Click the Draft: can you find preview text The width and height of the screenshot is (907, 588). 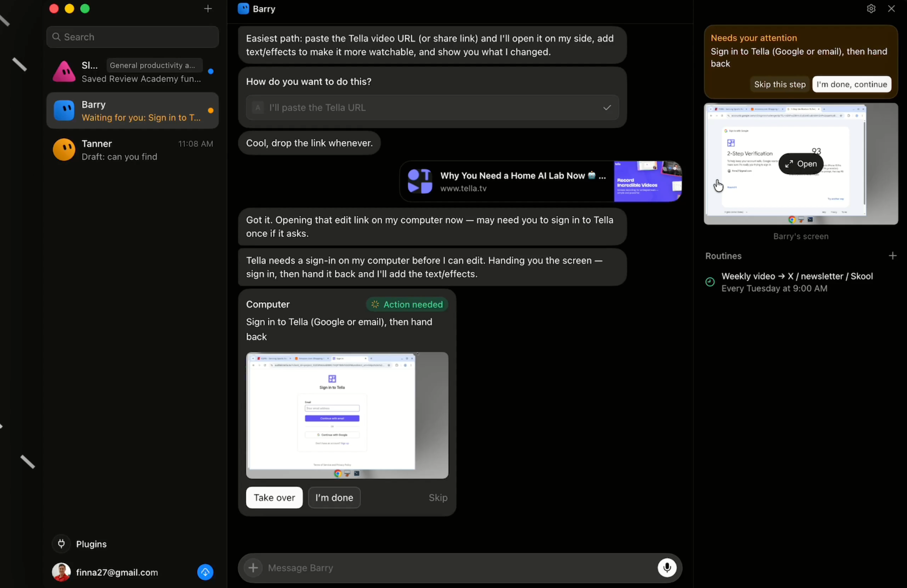pos(119,157)
